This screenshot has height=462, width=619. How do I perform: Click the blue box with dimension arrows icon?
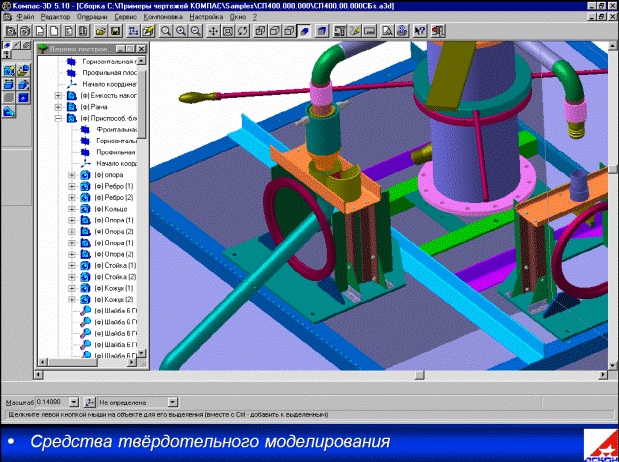(x=9, y=84)
